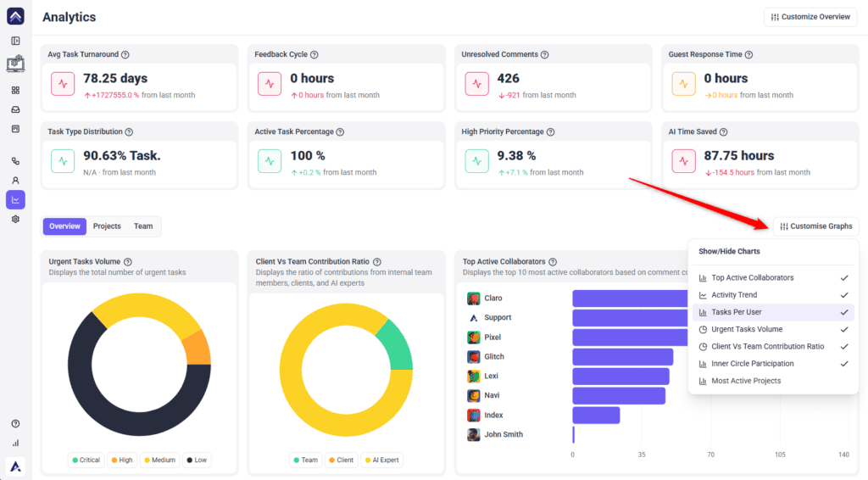Click the pulse icon in the Unresolved Comments card
This screenshot has height=480, width=868.
(476, 84)
